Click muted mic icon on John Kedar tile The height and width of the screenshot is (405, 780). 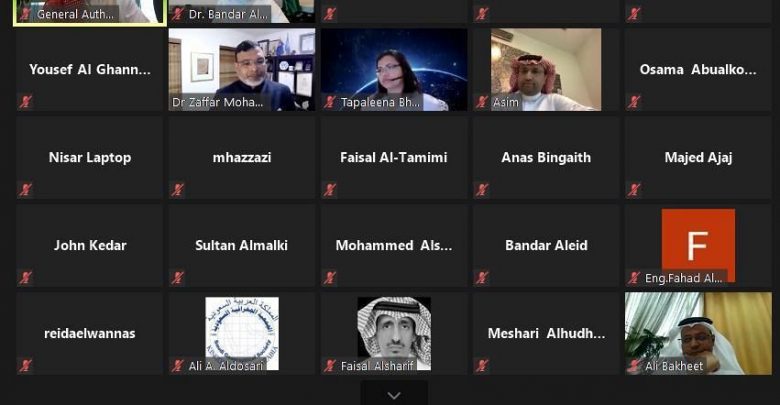coord(25,278)
